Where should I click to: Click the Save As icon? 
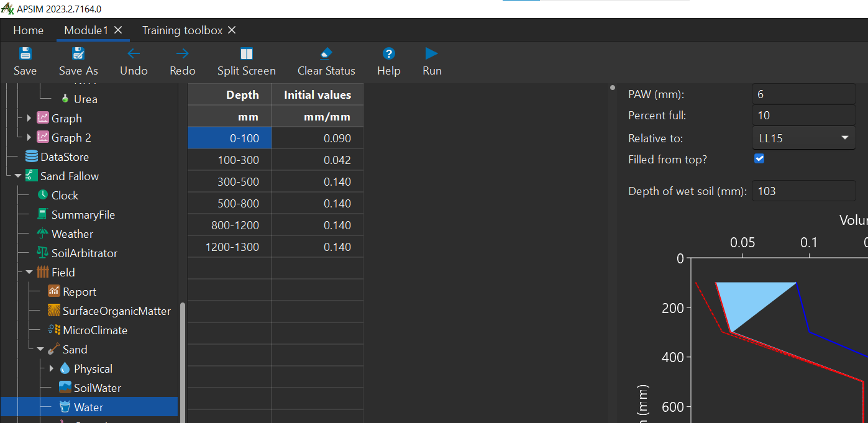78,53
